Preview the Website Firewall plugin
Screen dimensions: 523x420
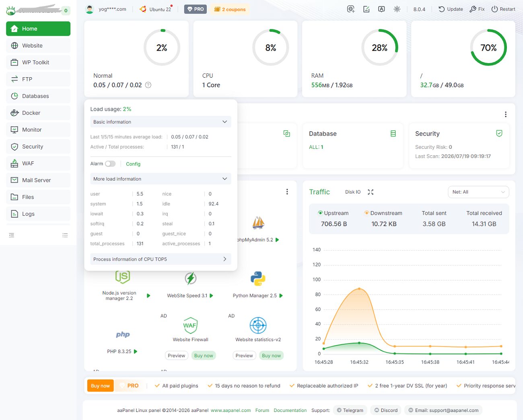(177, 356)
